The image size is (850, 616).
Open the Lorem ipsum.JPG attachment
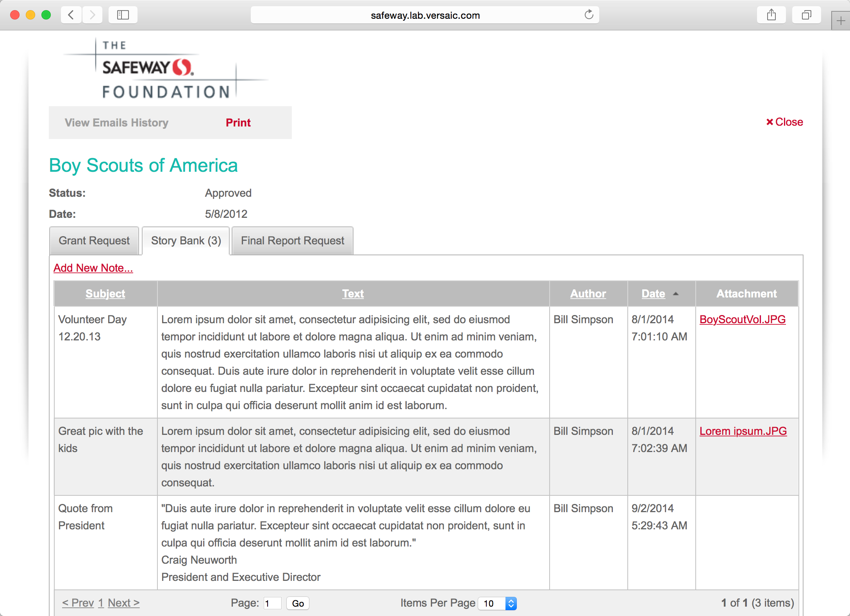743,431
